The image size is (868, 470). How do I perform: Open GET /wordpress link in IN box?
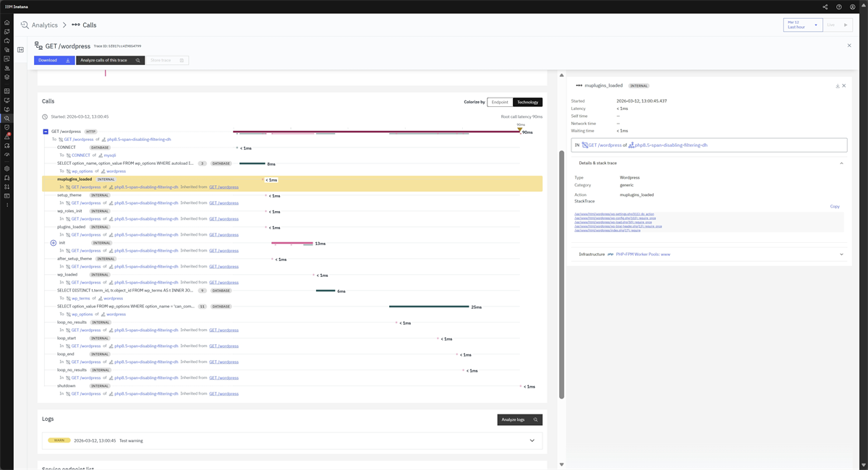pyautogui.click(x=605, y=145)
